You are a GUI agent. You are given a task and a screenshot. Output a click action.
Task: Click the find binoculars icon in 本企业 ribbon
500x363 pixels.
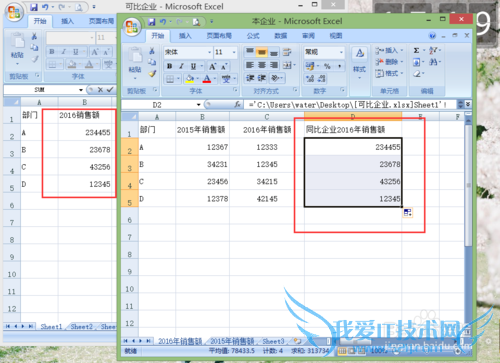(x=433, y=62)
